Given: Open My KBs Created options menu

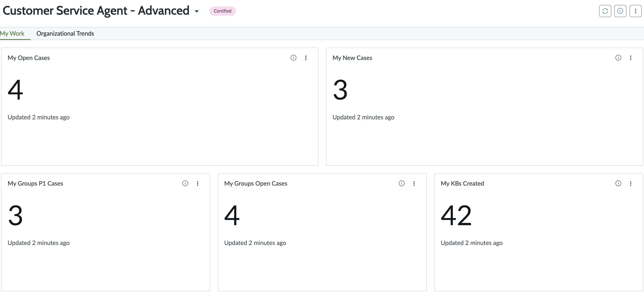Looking at the screenshot, I should point(630,183).
